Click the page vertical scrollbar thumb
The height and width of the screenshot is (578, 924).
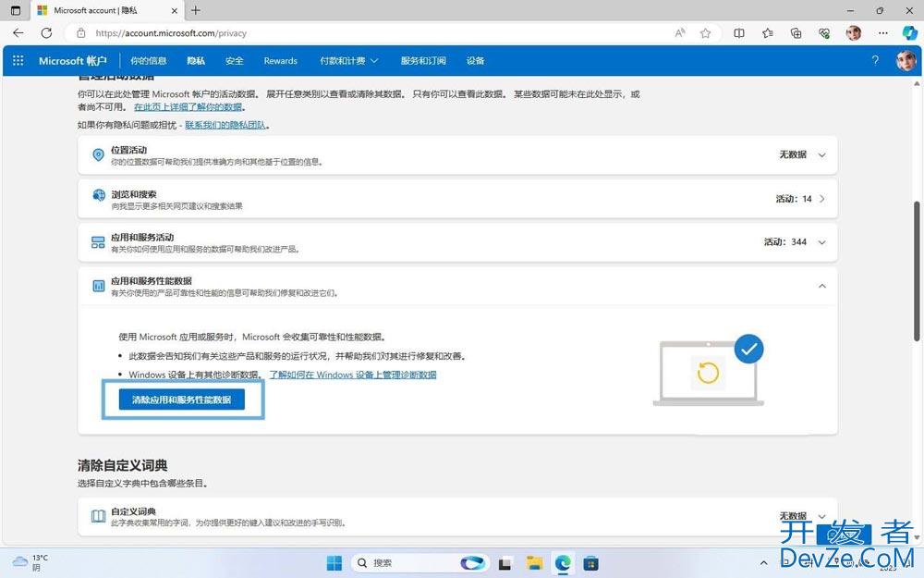tap(917, 271)
